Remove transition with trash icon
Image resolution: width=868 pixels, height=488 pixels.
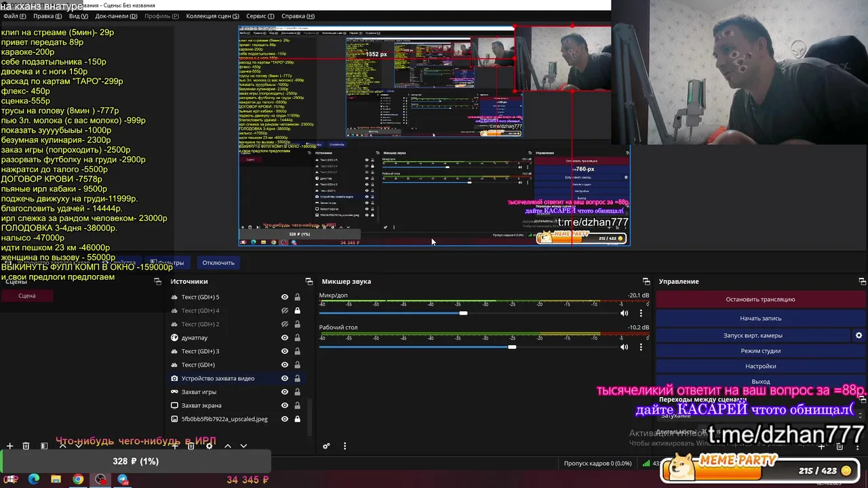[840, 447]
